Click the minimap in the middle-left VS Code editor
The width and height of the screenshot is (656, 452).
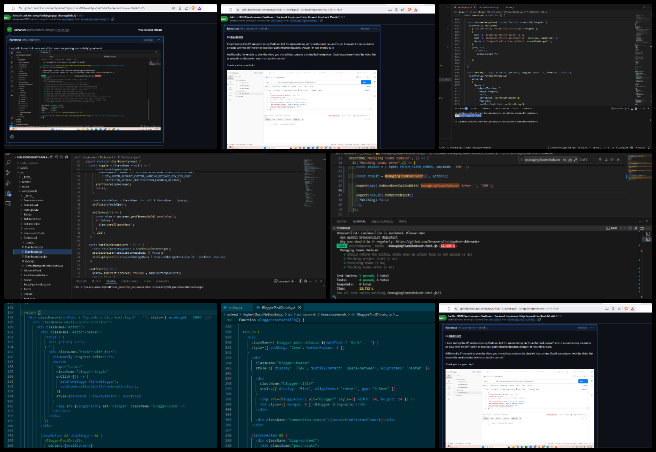pos(312,184)
